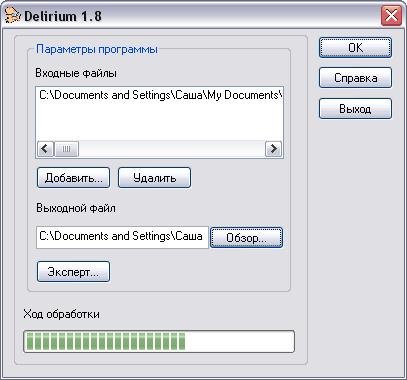The height and width of the screenshot is (380, 407).
Task: Select the input file path entry in list
Action: 161,95
